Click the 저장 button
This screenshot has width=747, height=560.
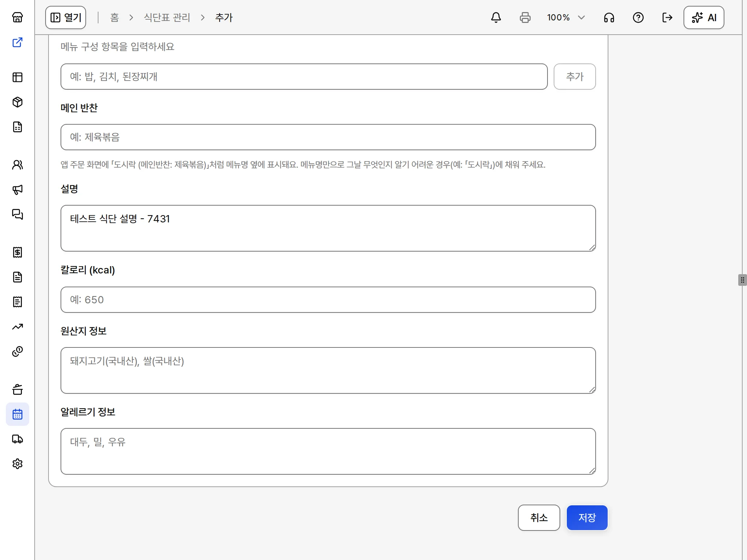click(x=587, y=518)
